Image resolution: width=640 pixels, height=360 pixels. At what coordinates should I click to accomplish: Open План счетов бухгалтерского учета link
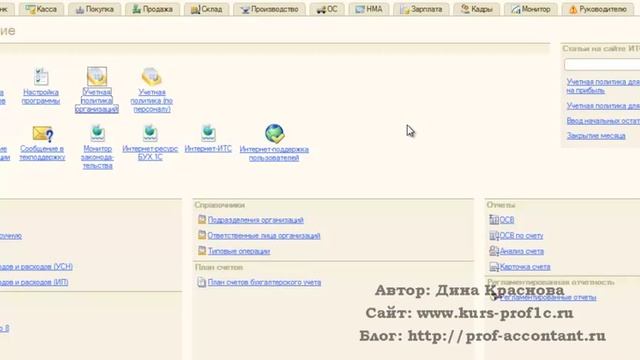(264, 282)
